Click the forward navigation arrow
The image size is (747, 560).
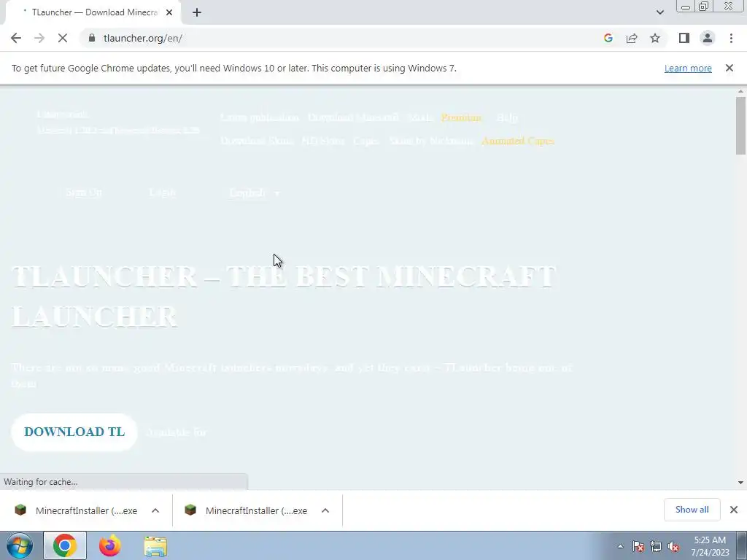point(39,38)
